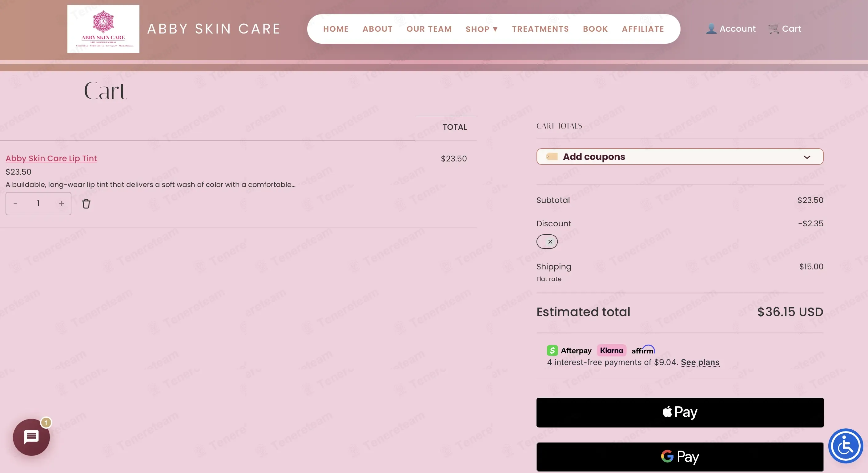Go to the About page
868x473 pixels.
coord(377,29)
